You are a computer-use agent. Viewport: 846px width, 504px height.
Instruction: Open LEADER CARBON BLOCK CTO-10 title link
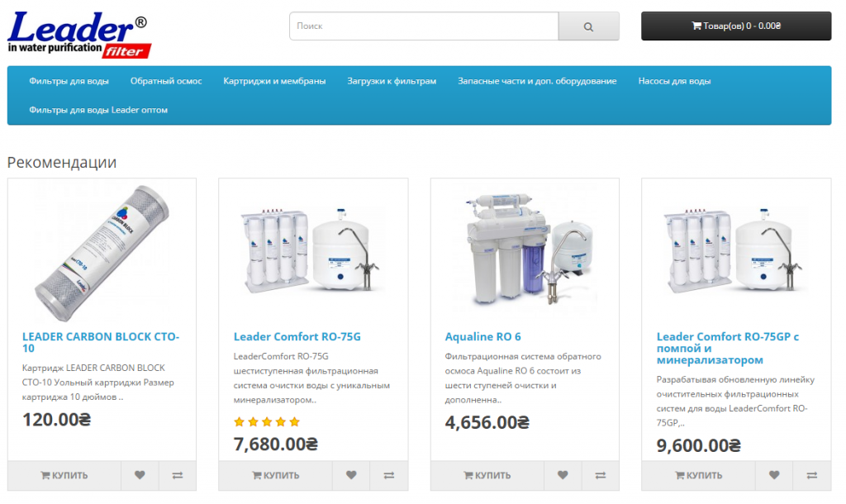100,343
